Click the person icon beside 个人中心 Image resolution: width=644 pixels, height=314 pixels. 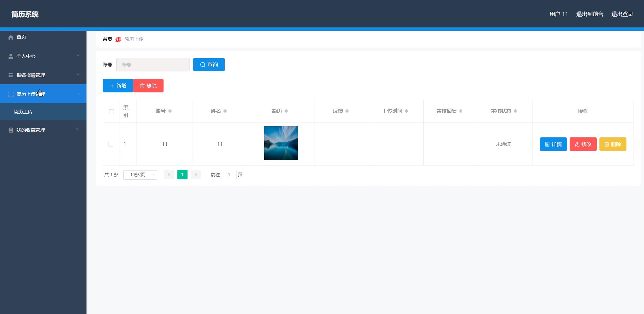pos(11,56)
